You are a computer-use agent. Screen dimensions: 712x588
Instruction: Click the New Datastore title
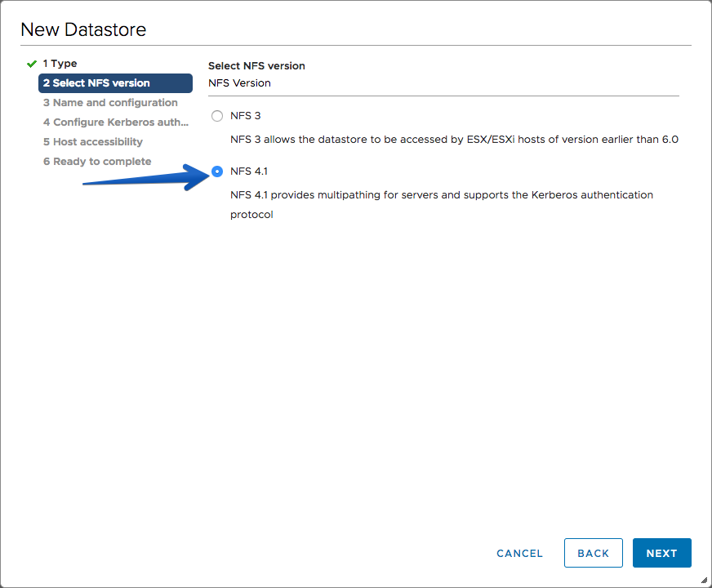(83, 29)
